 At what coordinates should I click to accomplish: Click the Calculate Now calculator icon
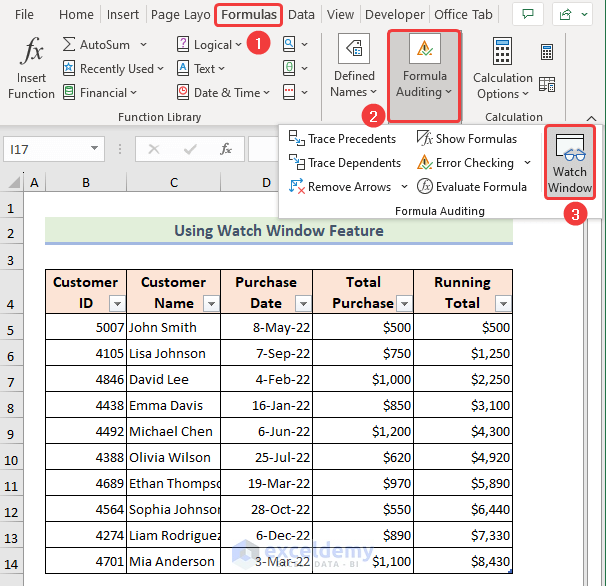coord(547,53)
